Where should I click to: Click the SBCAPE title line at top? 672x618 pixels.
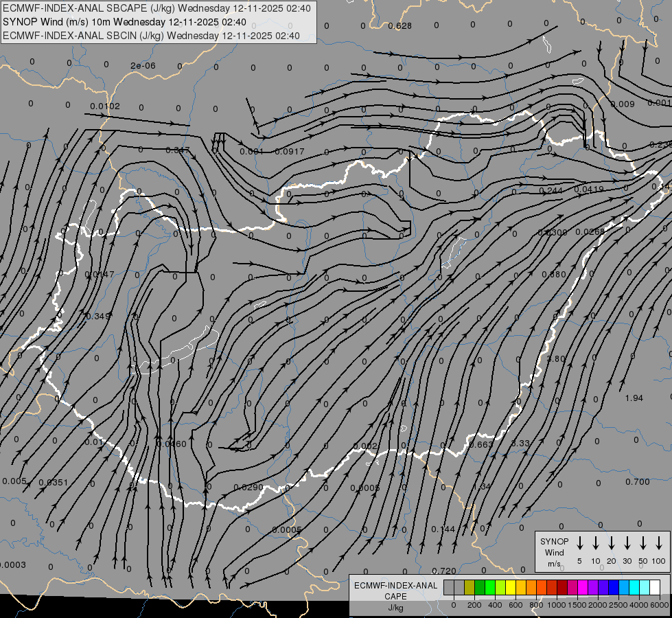157,8
